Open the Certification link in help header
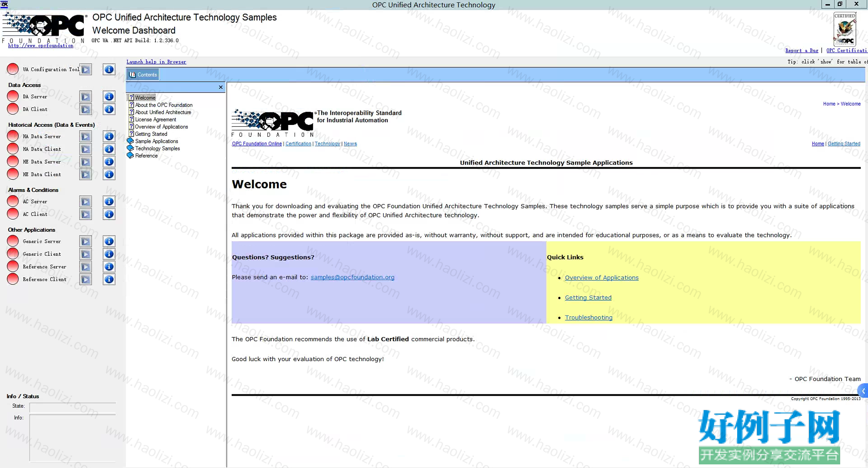 coord(298,143)
